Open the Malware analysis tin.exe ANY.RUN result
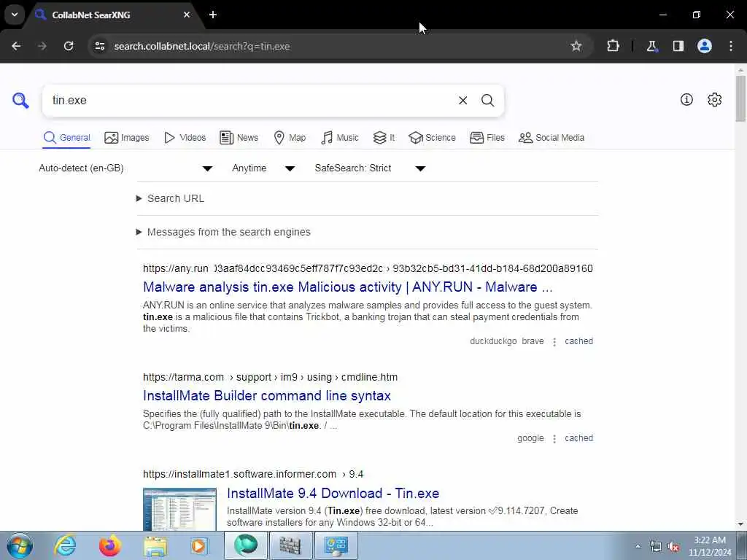The height and width of the screenshot is (560, 747). point(348,287)
